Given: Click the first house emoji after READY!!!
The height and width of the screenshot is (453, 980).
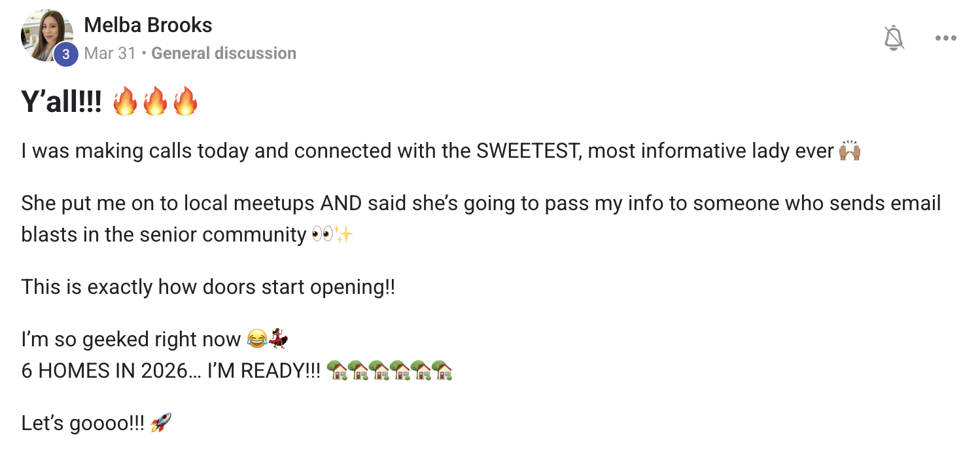Looking at the screenshot, I should (336, 371).
